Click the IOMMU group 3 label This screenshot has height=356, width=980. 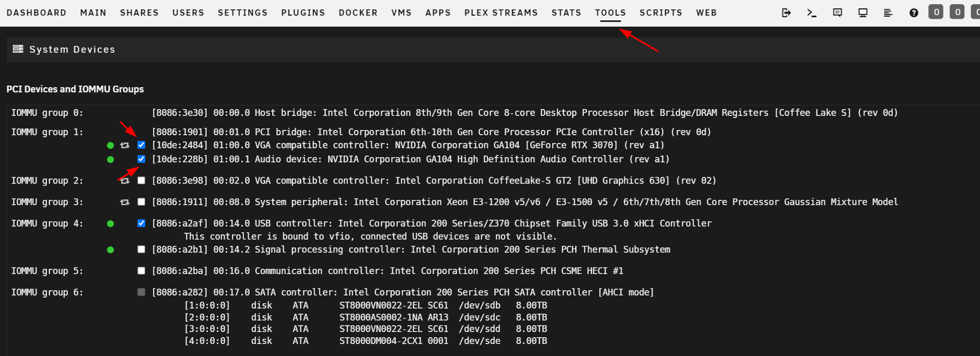click(x=47, y=202)
